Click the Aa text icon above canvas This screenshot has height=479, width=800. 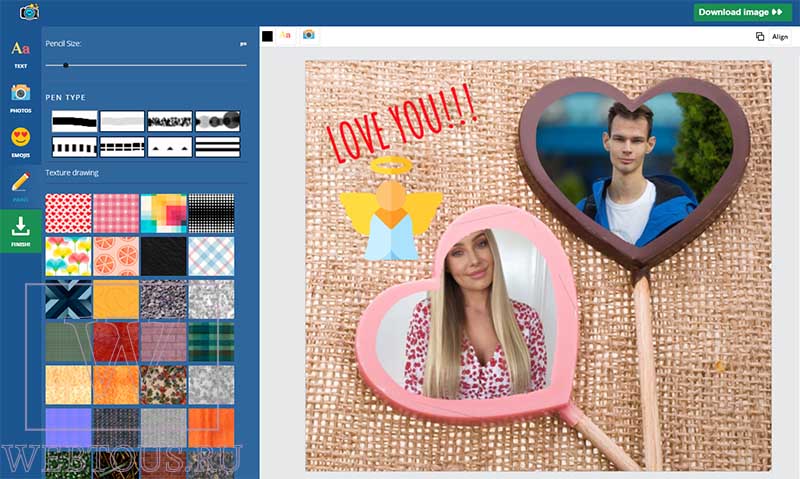(x=285, y=35)
